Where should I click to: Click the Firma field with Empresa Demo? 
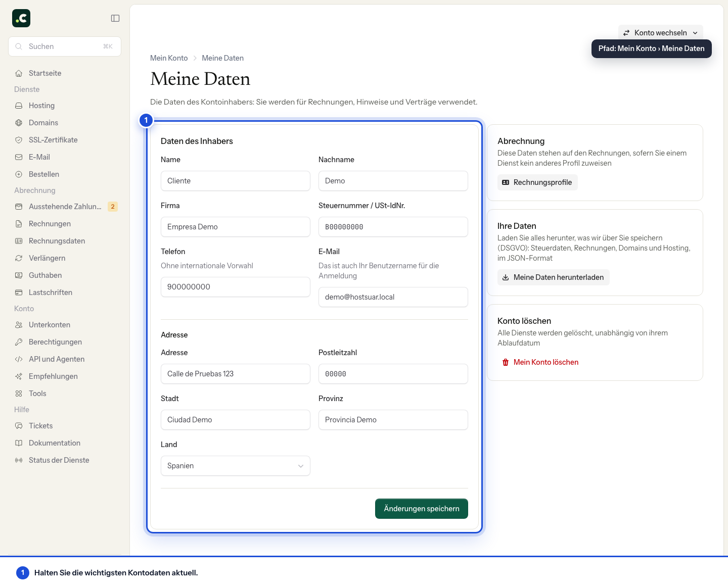click(236, 227)
